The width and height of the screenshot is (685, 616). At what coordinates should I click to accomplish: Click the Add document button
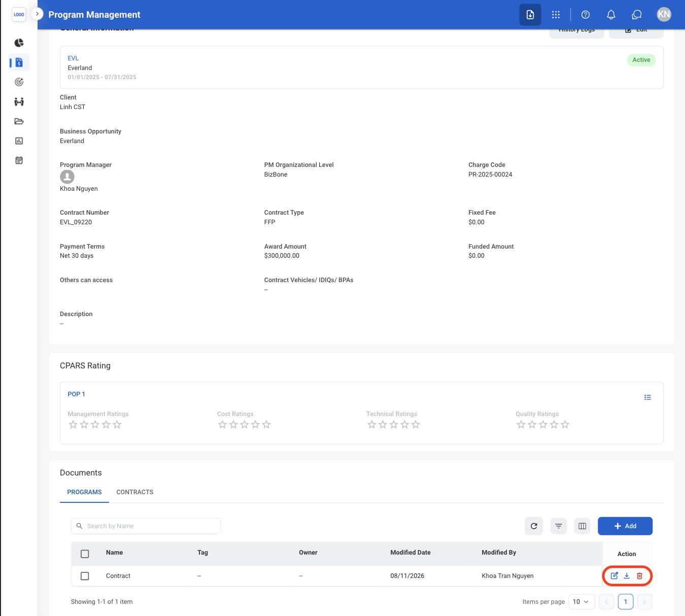625,526
